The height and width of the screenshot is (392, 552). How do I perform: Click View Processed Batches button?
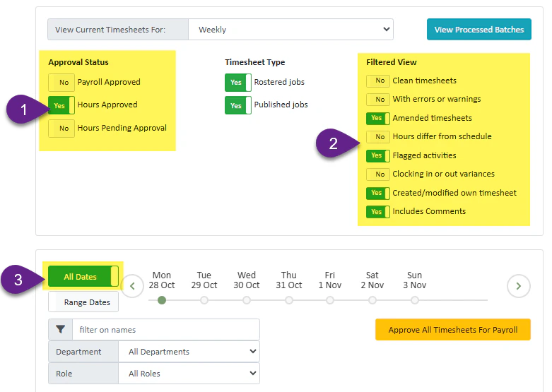[478, 30]
